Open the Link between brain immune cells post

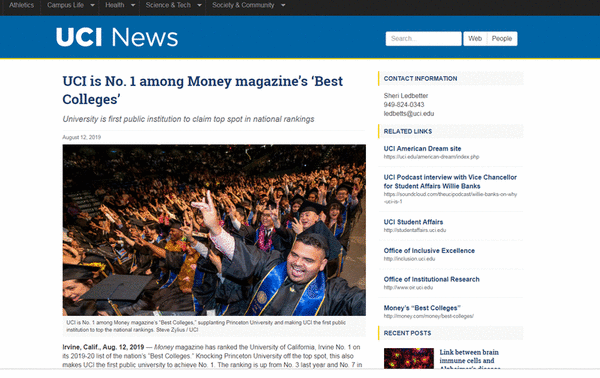point(470,360)
